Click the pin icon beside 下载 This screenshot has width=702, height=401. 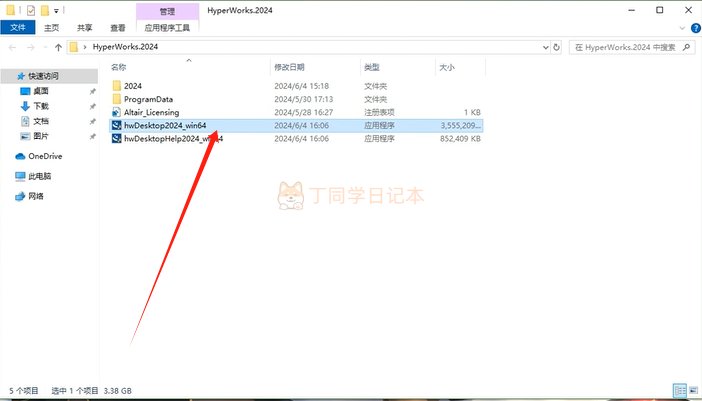pyautogui.click(x=93, y=107)
